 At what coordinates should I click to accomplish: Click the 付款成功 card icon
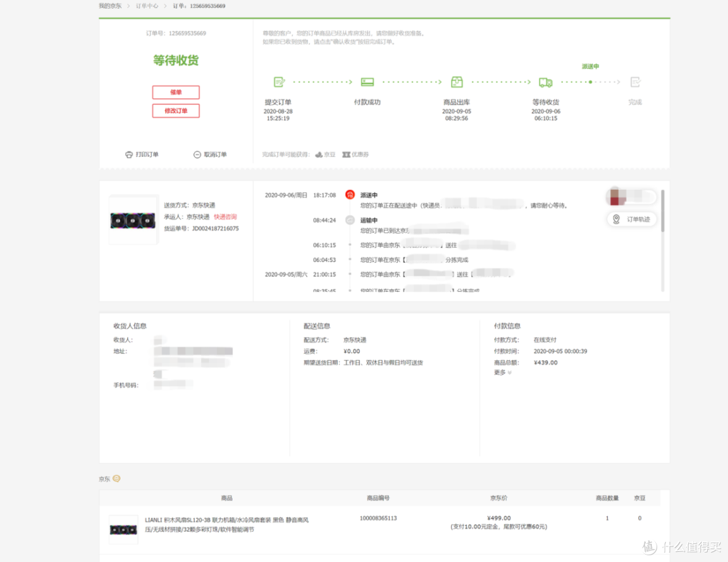[x=367, y=82]
